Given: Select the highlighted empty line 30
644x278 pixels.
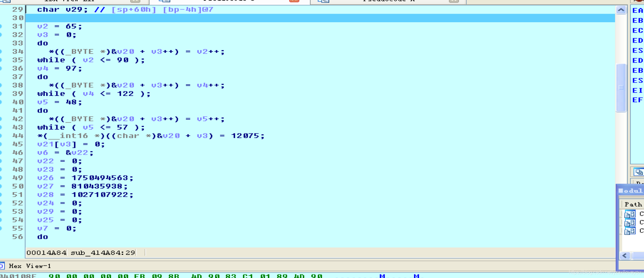Looking at the screenshot, I should [320, 18].
